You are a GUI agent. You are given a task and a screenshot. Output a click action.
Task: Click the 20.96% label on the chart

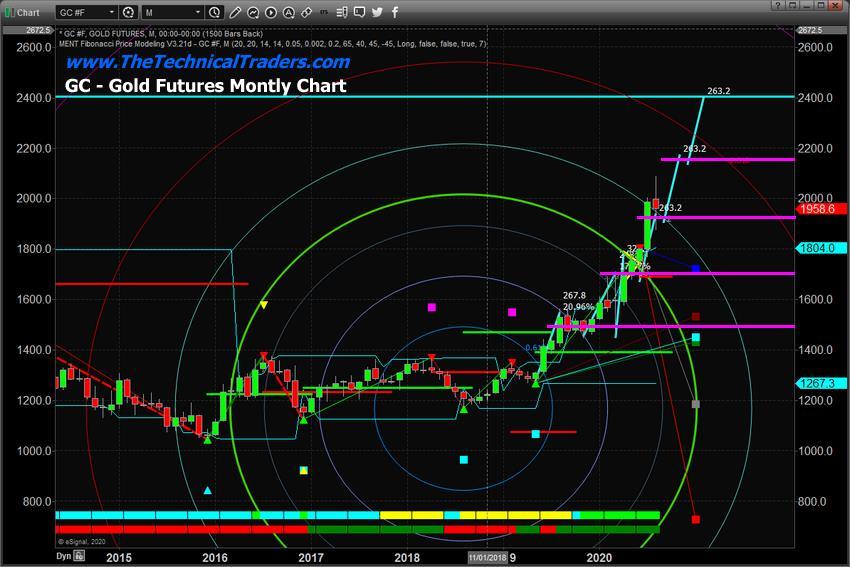point(578,307)
